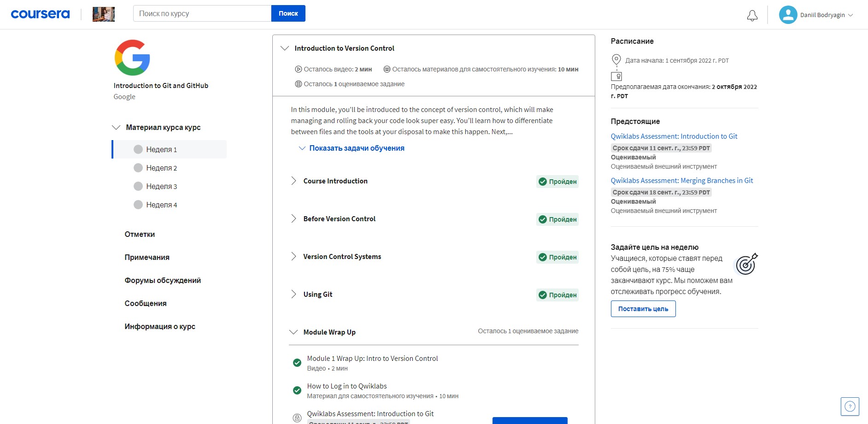
Task: Click Пройден badge for Before Version Control
Action: [557, 219]
